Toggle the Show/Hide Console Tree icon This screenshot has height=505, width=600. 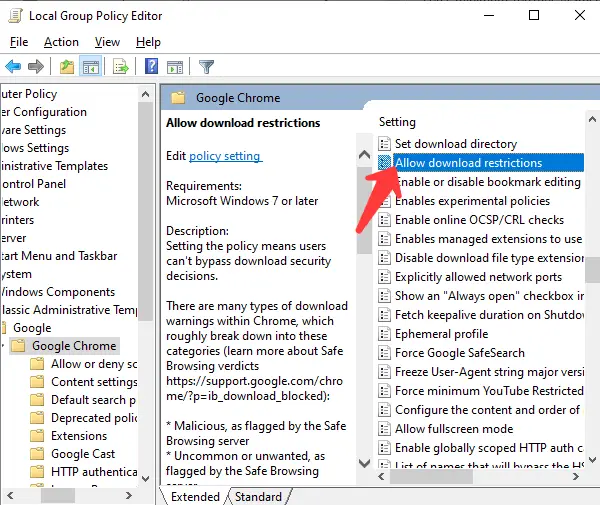[91, 67]
